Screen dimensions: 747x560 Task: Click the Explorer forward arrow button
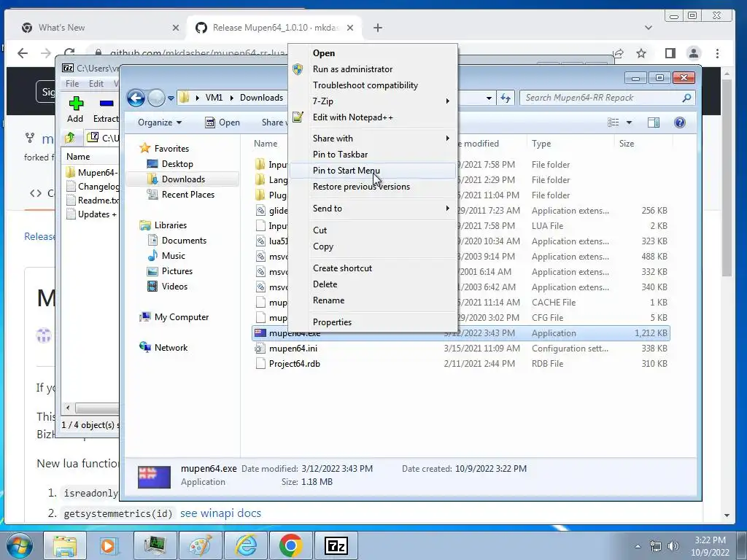coord(156,98)
